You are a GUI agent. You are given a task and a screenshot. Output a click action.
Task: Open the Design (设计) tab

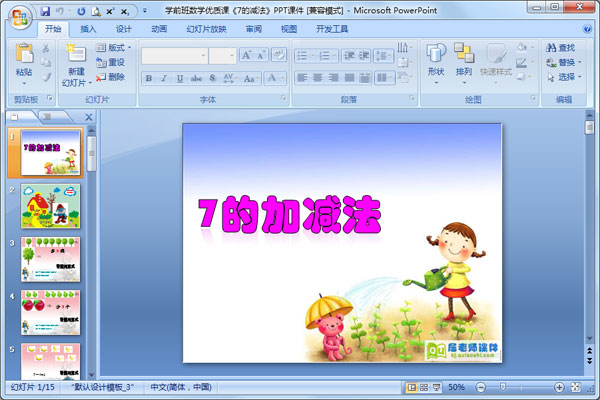(124, 29)
